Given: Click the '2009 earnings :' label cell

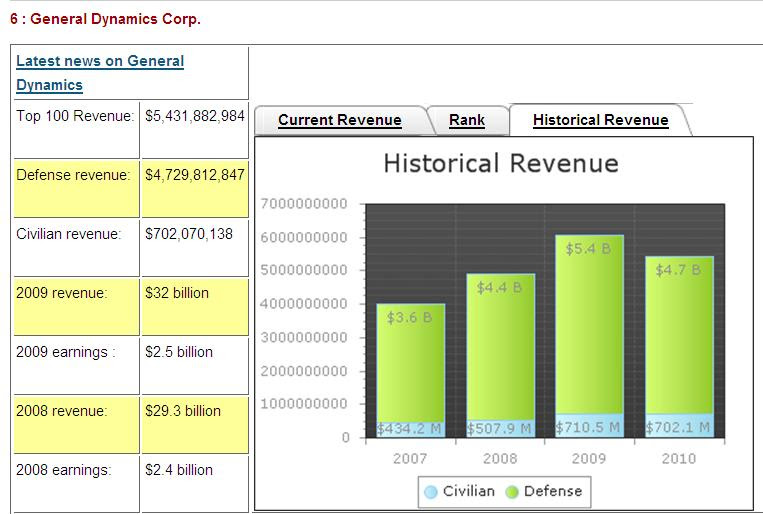Looking at the screenshot, I should (76, 366).
